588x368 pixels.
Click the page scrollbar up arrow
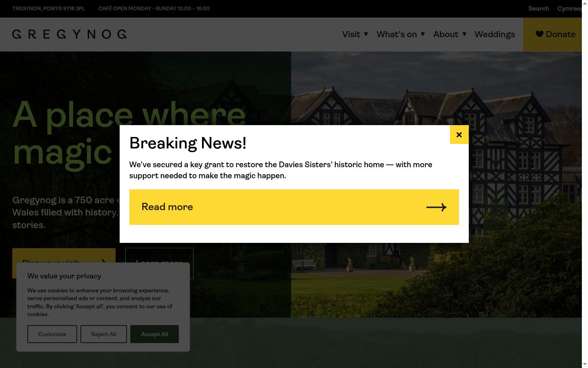pos(585,4)
